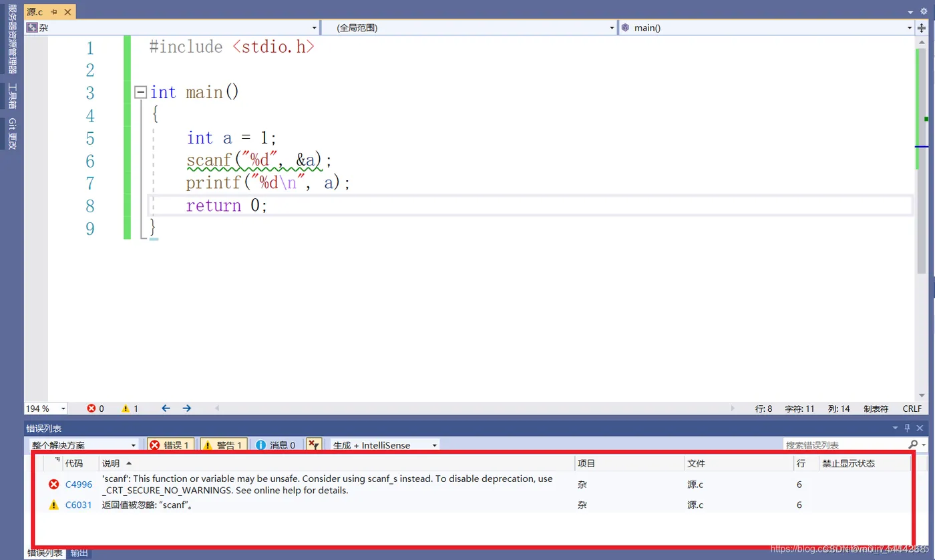The image size is (935, 560).
Task: Switch to the 输出 bottom tab
Action: (79, 553)
